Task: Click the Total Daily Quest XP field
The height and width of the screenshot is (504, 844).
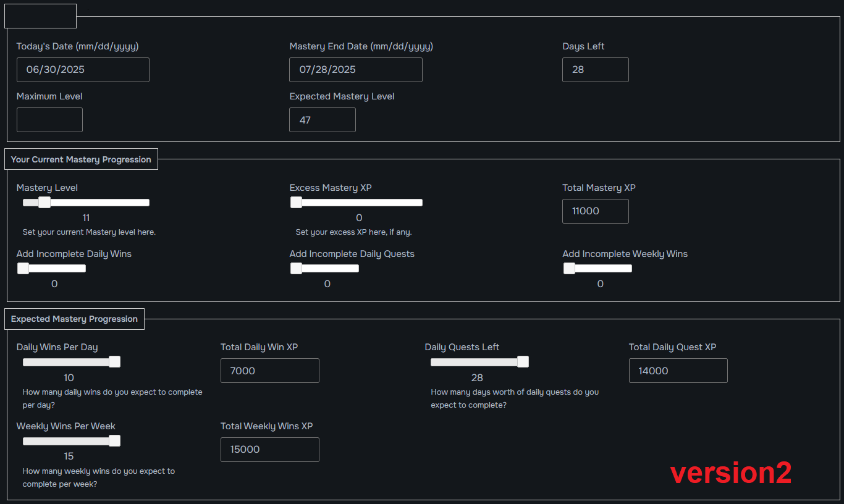Action: [x=678, y=371]
